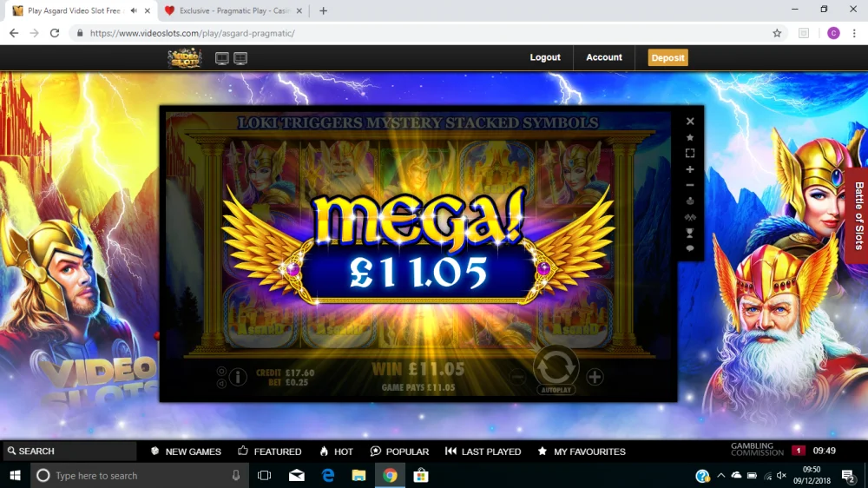Open the NEW GAMES category
Viewport: 868px width, 488px height.
pyautogui.click(x=186, y=452)
